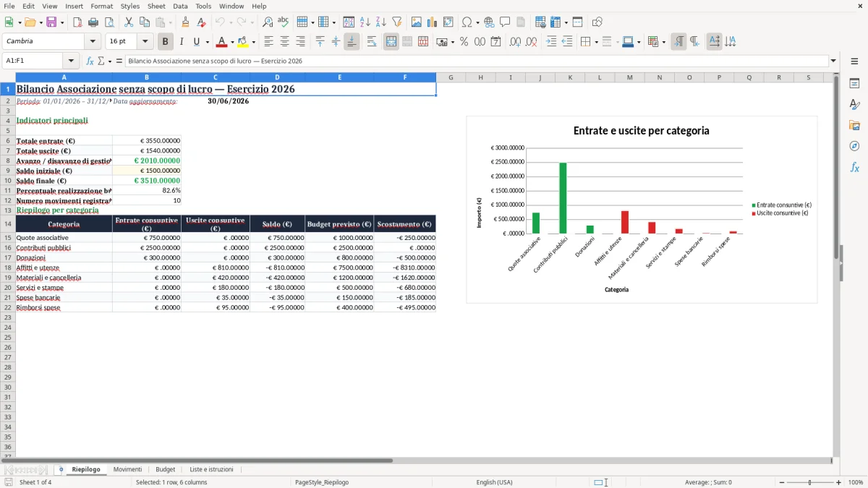Open the font size dropdown
The image size is (868, 488).
(145, 42)
